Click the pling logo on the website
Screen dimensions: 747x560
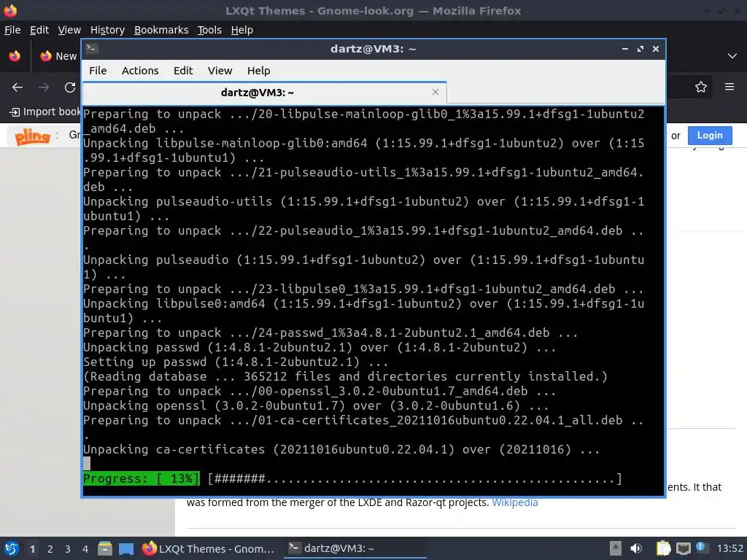click(x=32, y=136)
